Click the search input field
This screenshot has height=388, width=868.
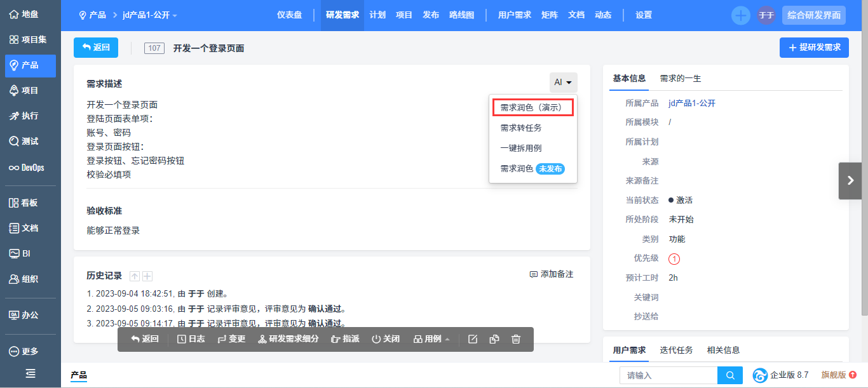tap(668, 375)
